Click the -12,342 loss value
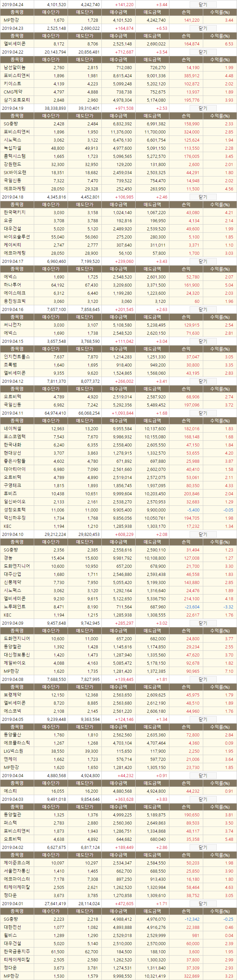 pos(192,919)
